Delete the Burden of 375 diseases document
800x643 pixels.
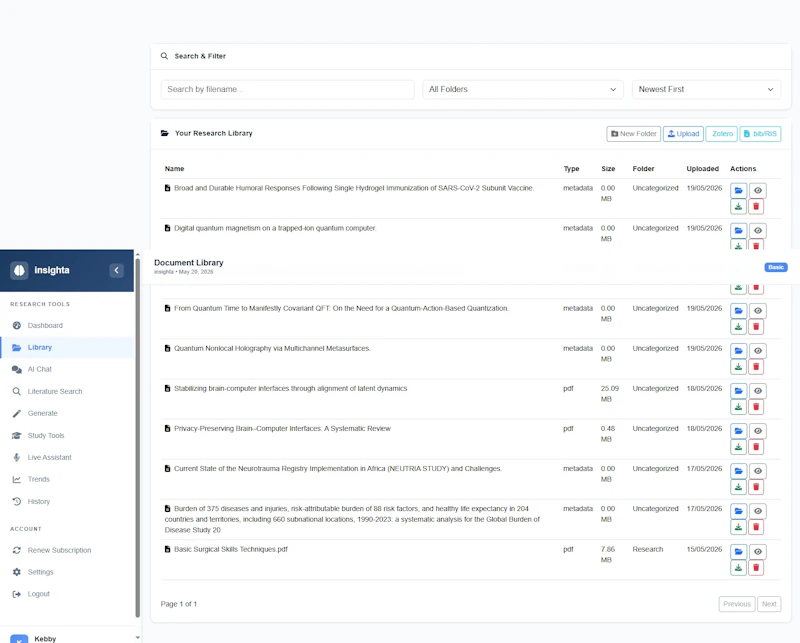[756, 527]
